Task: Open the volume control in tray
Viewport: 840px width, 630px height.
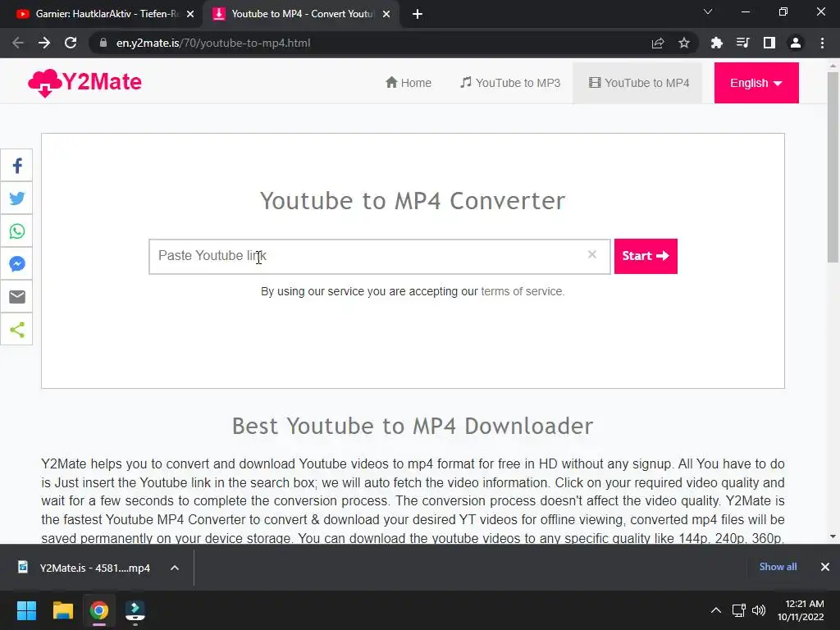Action: point(759,610)
